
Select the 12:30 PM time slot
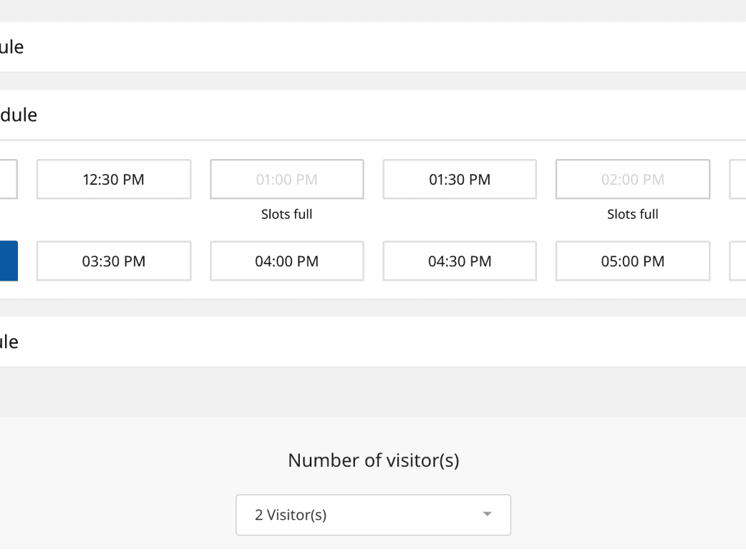point(114,180)
